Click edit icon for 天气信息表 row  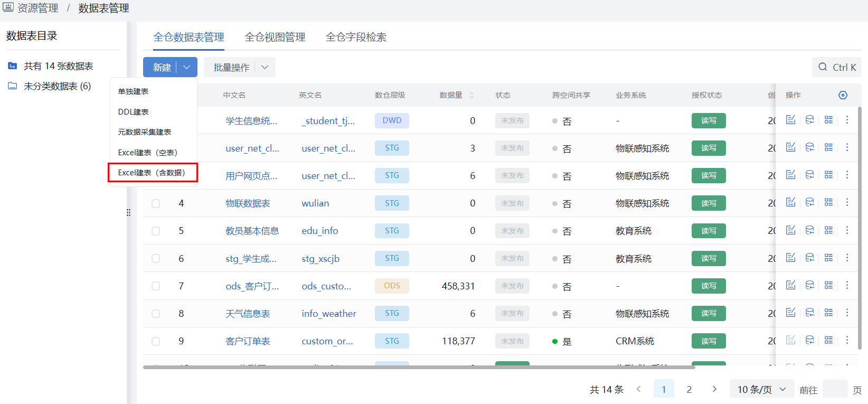(790, 313)
